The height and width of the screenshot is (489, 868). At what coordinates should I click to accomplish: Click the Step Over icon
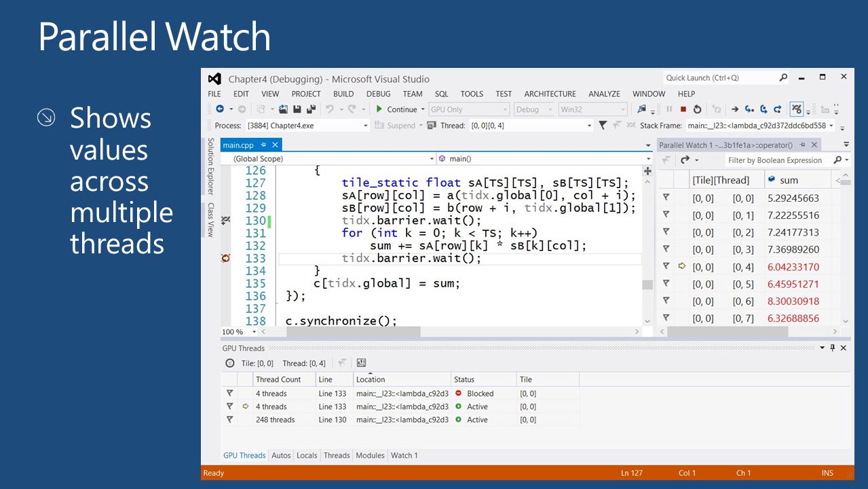coord(763,109)
